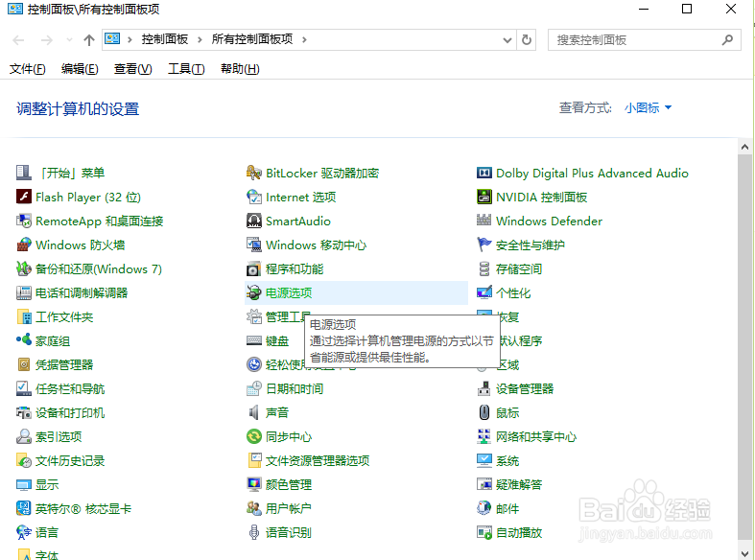Click the 鼠标 icon
The height and width of the screenshot is (560, 755).
484,412
